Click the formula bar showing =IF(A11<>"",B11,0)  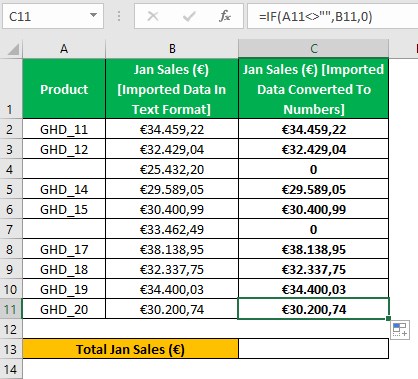(x=333, y=16)
